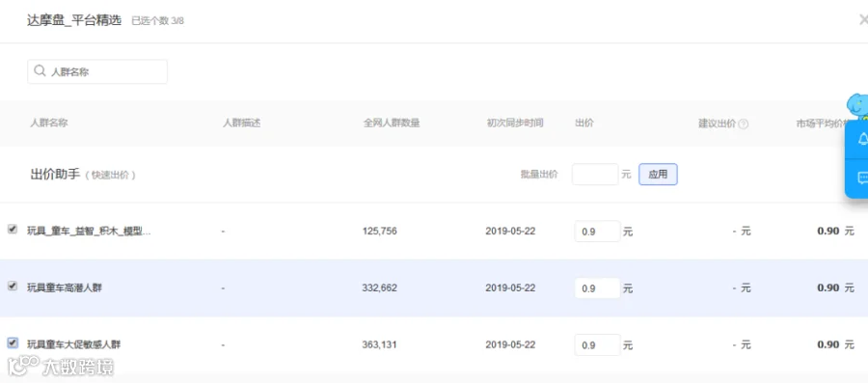Image resolution: width=868 pixels, height=383 pixels.
Task: Toggle the 玩具童车大促敏感人群 checkbox
Action: tap(13, 343)
